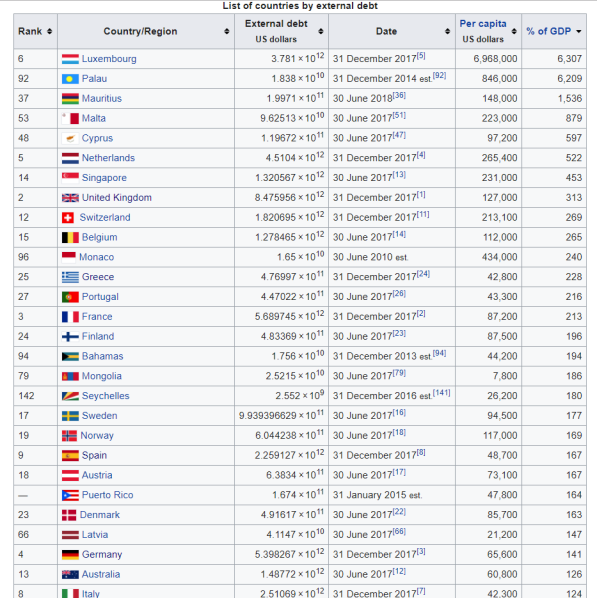597x598 pixels.
Task: Open the Puerto Rico link
Action: (108, 495)
